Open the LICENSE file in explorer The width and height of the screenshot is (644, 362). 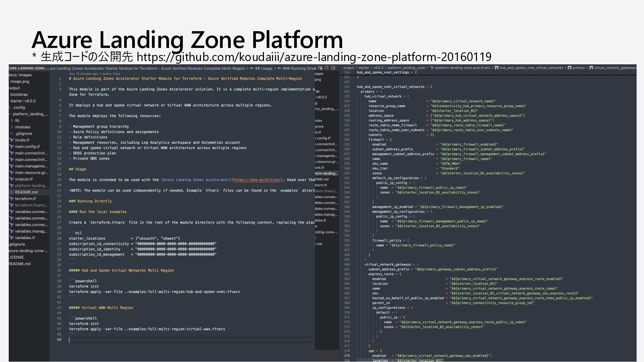click(16, 257)
